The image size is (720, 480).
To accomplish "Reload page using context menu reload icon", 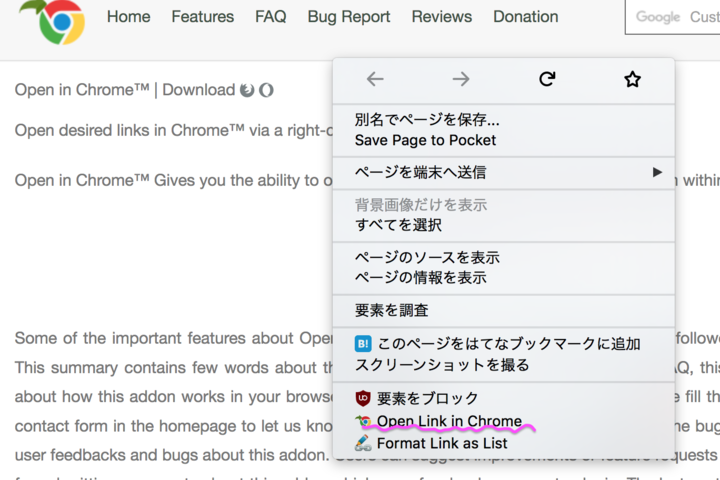I will pos(547,79).
